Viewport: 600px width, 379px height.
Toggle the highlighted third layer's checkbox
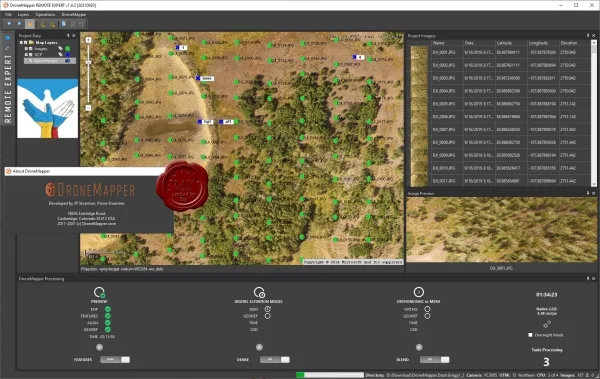[x=31, y=61]
